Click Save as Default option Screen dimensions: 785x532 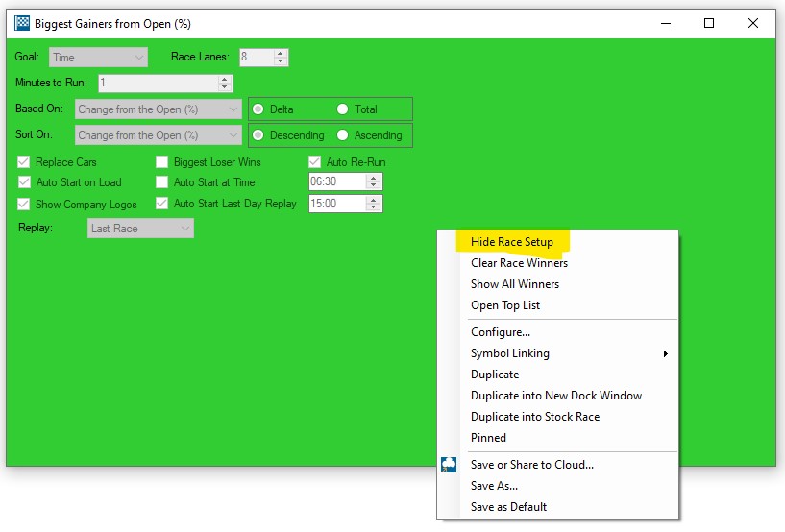[509, 507]
